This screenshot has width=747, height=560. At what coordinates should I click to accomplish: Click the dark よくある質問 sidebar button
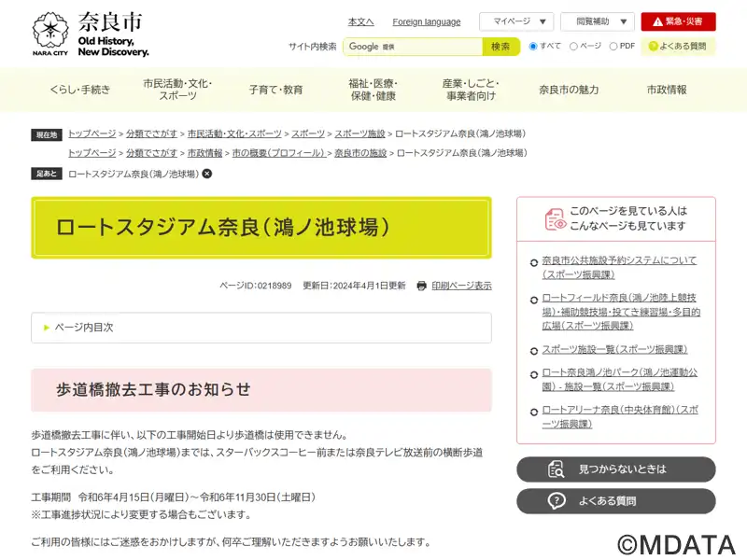point(616,501)
